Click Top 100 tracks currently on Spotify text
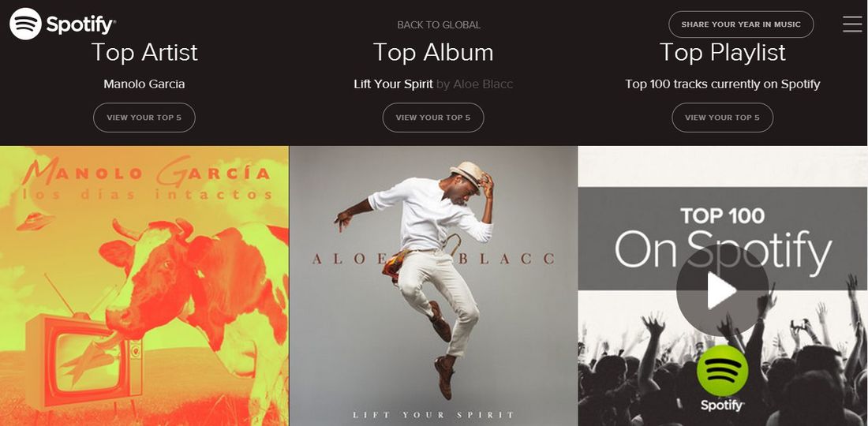The height and width of the screenshot is (426, 868). pos(722,84)
